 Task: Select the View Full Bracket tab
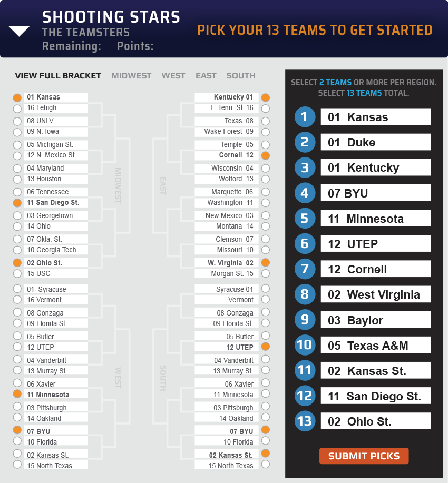click(58, 76)
